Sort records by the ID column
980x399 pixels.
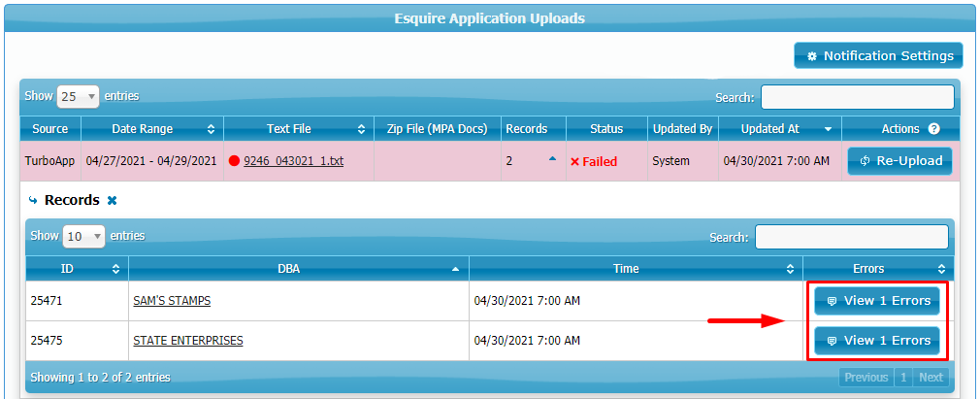pos(116,268)
